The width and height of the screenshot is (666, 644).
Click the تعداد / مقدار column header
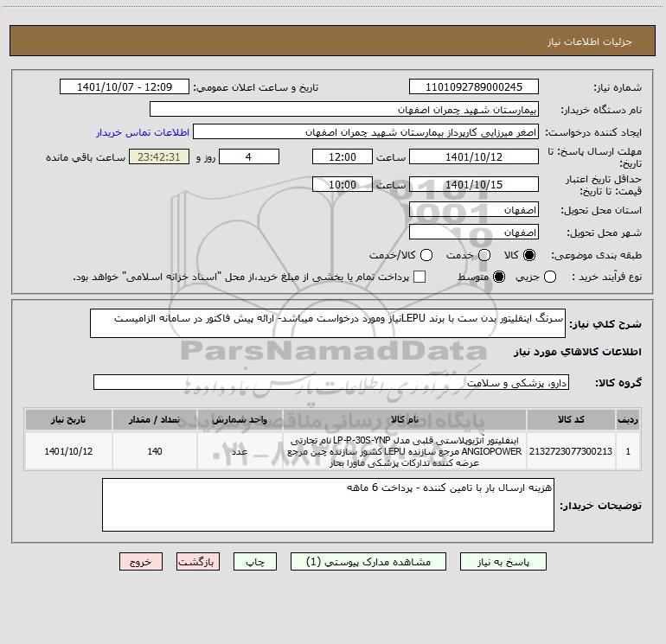click(155, 419)
